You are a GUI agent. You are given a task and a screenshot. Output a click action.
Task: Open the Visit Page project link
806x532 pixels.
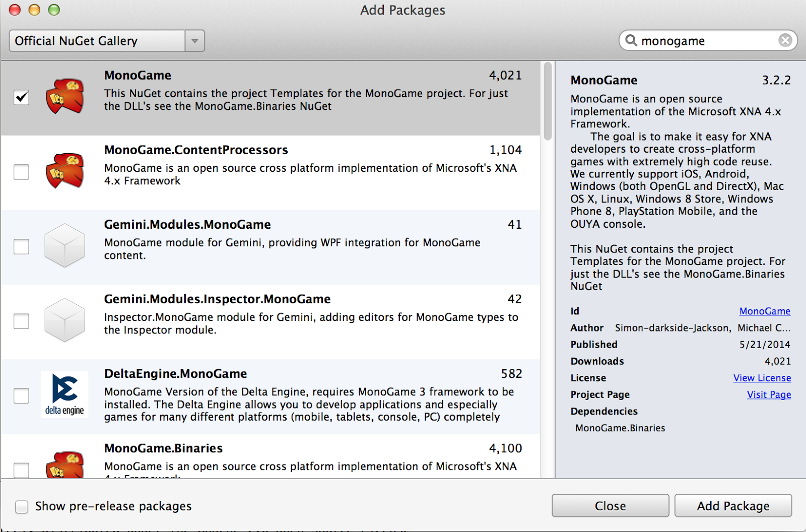coord(769,394)
